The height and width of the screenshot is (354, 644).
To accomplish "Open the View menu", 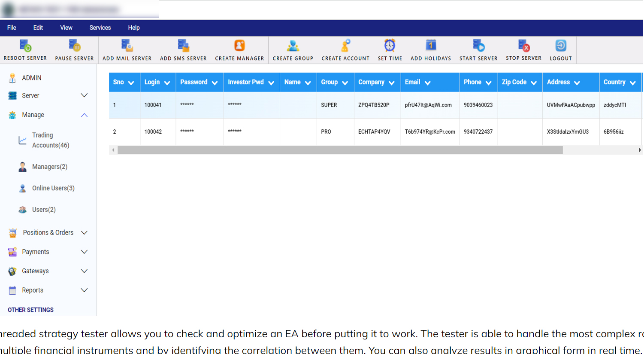I will click(66, 27).
